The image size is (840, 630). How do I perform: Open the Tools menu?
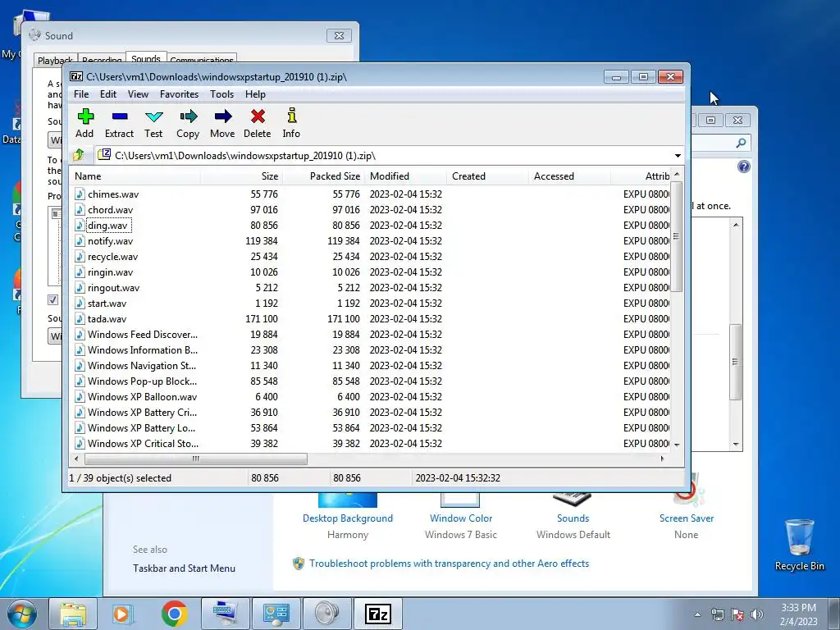[x=221, y=94]
